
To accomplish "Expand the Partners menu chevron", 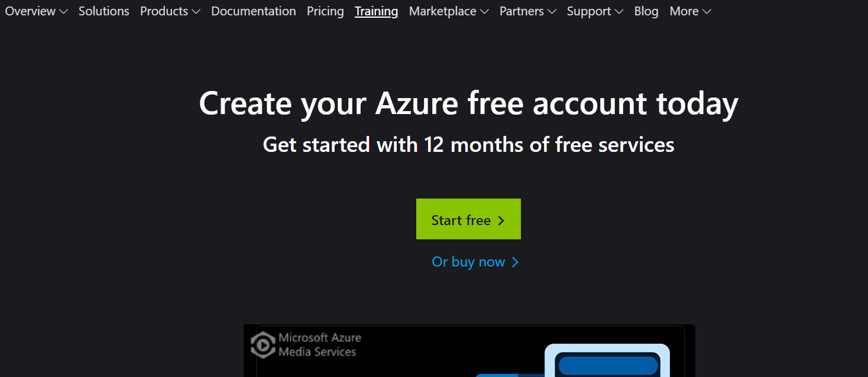I will click(x=552, y=11).
